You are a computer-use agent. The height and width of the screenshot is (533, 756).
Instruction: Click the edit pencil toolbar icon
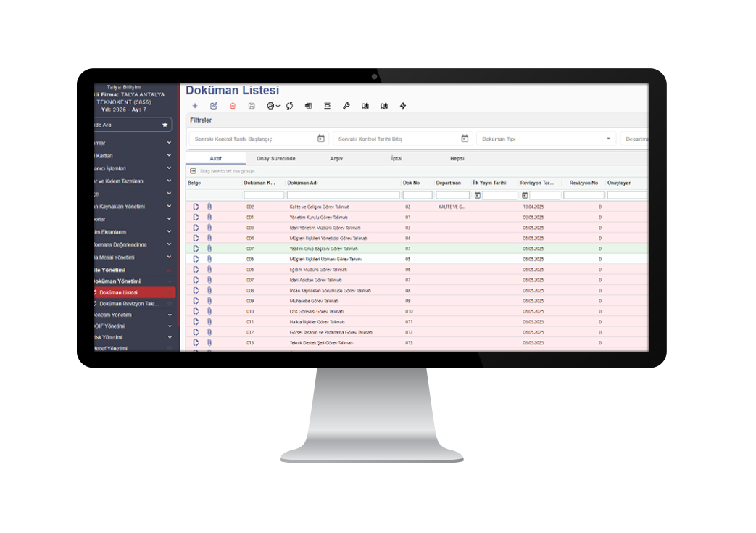(214, 106)
